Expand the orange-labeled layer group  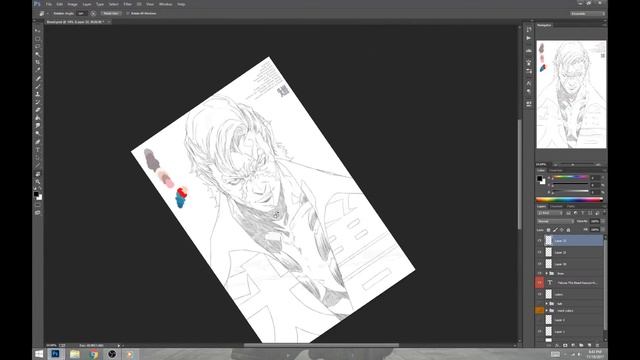tap(547, 311)
